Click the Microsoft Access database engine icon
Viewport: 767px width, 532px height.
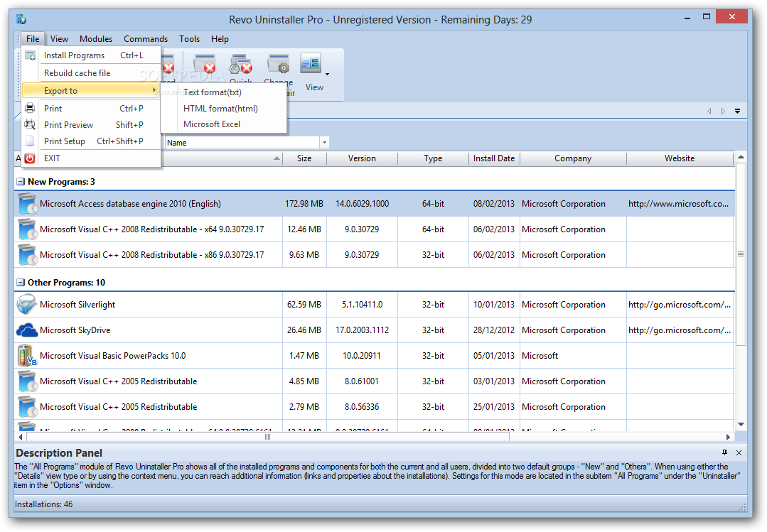point(27,203)
